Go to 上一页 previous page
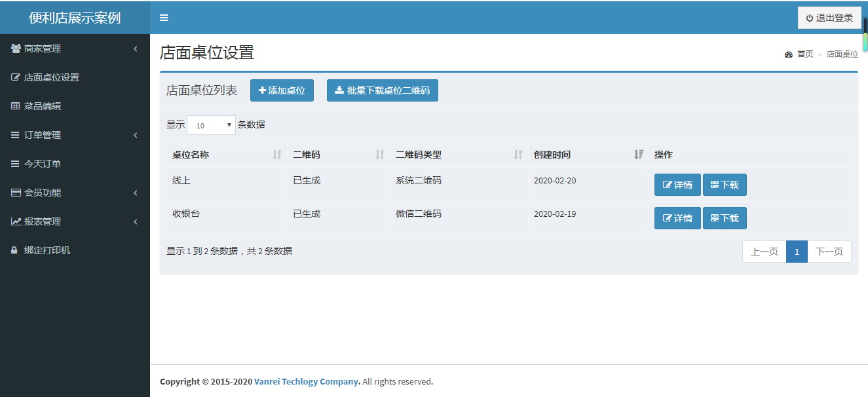 (x=764, y=252)
